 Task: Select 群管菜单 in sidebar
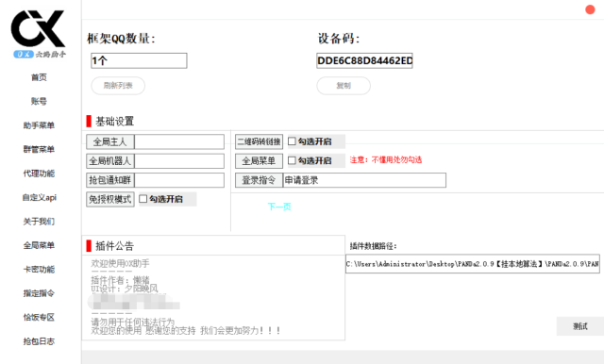pyautogui.click(x=39, y=149)
